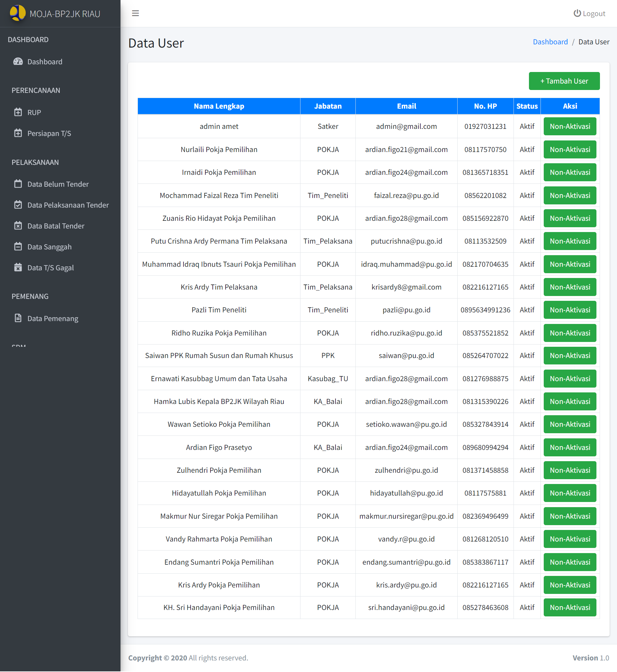
Task: Click the Data Batal Tender calendar-x icon
Action: (x=18, y=226)
